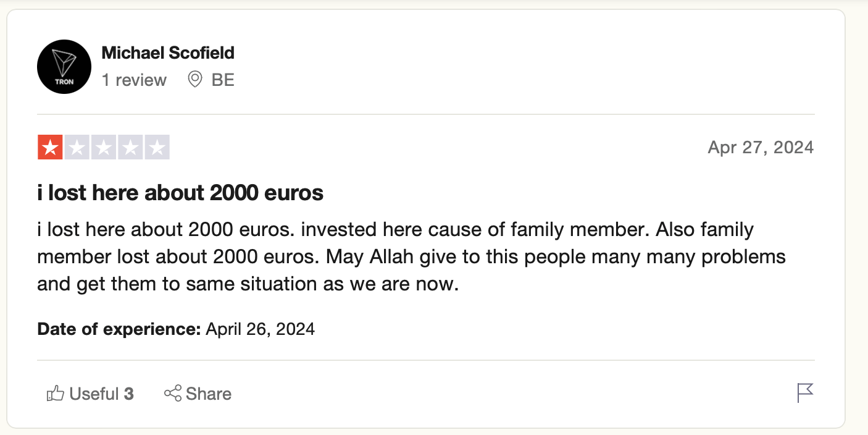Click the thumbs-up Useful icon
868x435 pixels.
[x=56, y=394]
